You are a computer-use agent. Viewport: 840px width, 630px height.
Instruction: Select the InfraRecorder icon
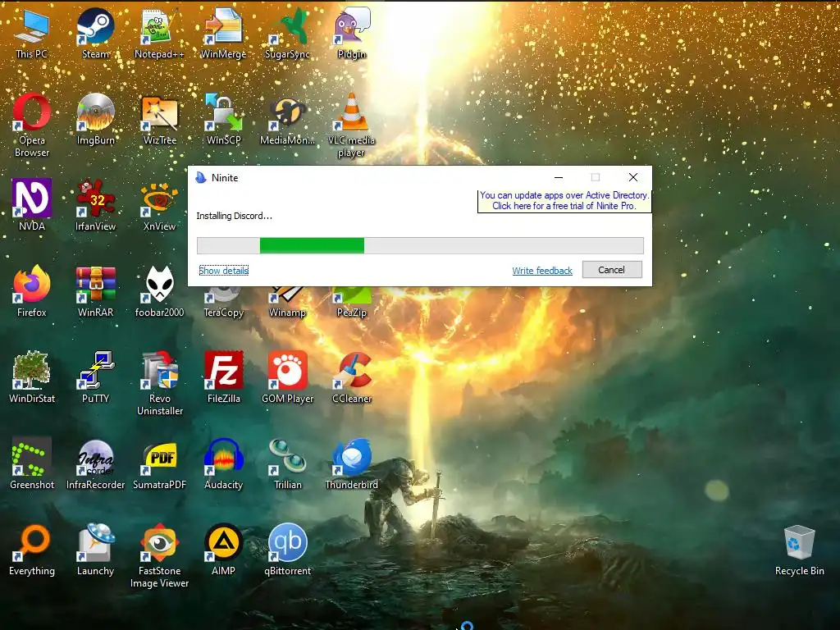click(x=95, y=463)
